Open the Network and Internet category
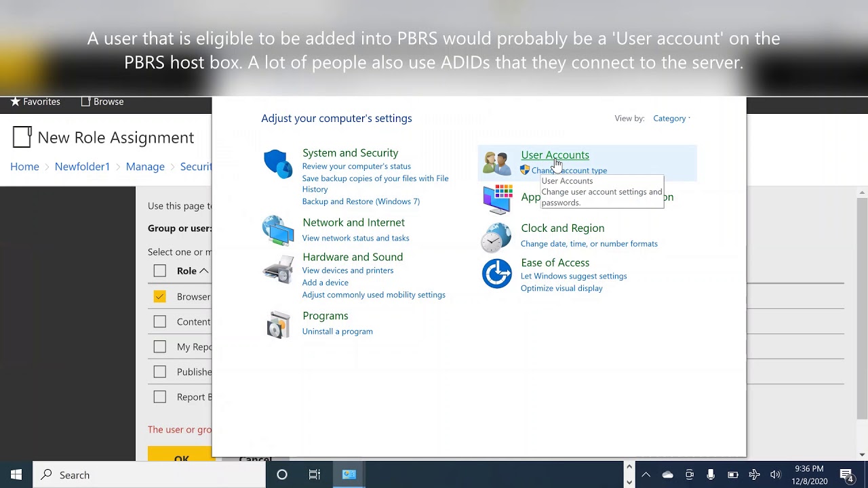The height and width of the screenshot is (488, 868). click(353, 222)
